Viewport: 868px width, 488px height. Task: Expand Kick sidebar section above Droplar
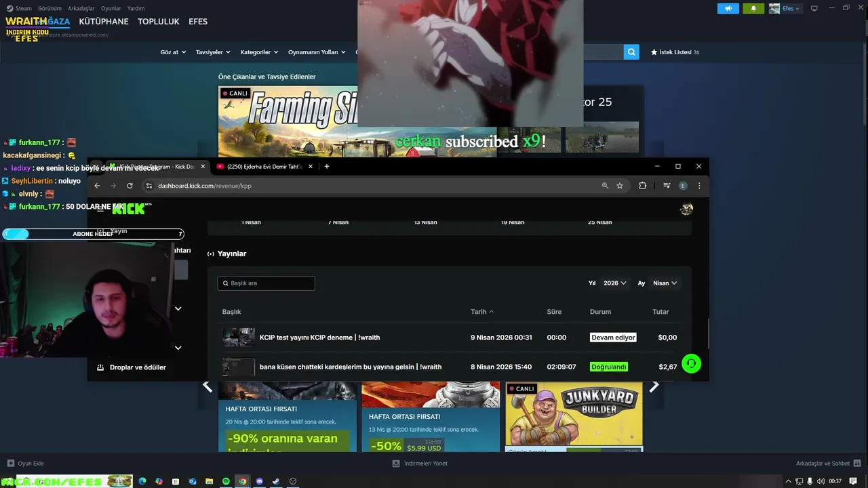pyautogui.click(x=178, y=348)
